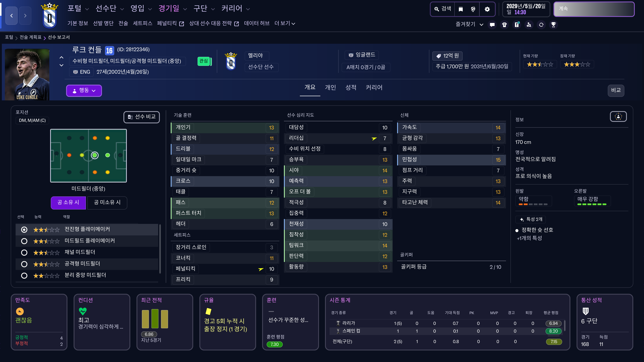Image resolution: width=644 pixels, height=362 pixels.
Task: Expand the 행동 actions dropdown
Action: [x=84, y=90]
